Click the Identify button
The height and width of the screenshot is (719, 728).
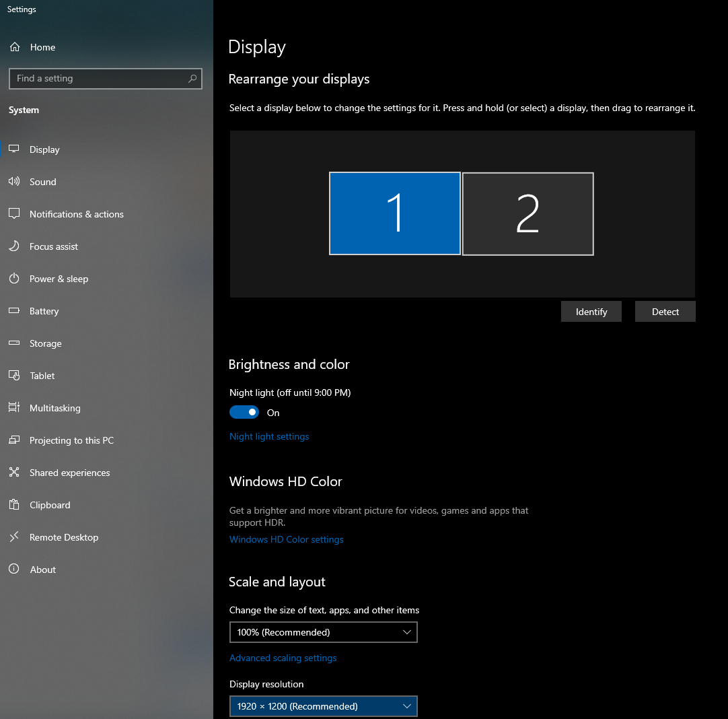click(591, 311)
